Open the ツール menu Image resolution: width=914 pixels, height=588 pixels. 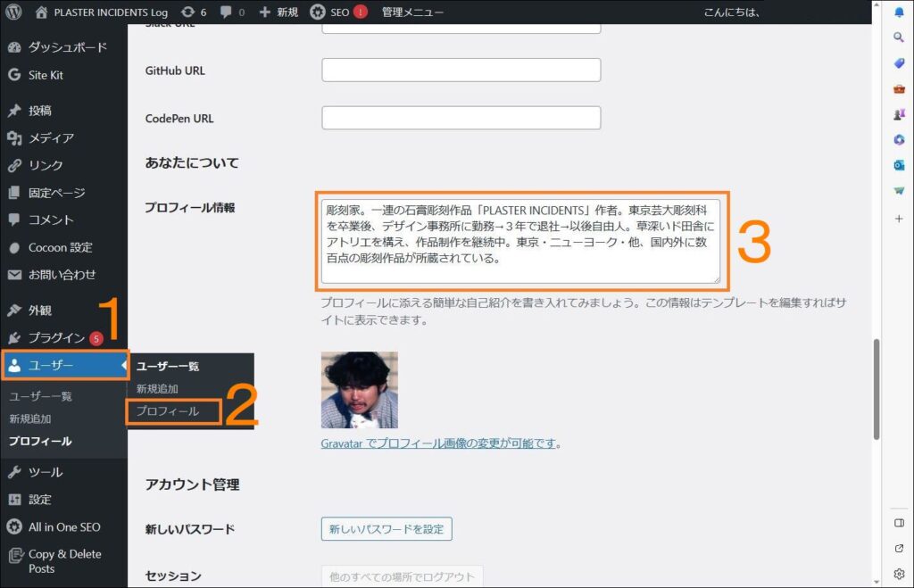click(63, 472)
